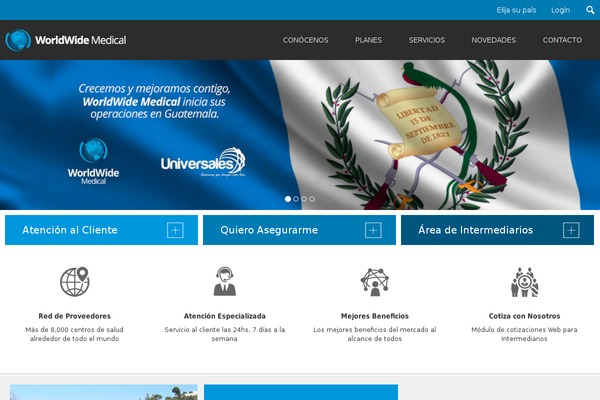Click the banner headline about Guatemala operations
600x400 pixels.
point(155,101)
